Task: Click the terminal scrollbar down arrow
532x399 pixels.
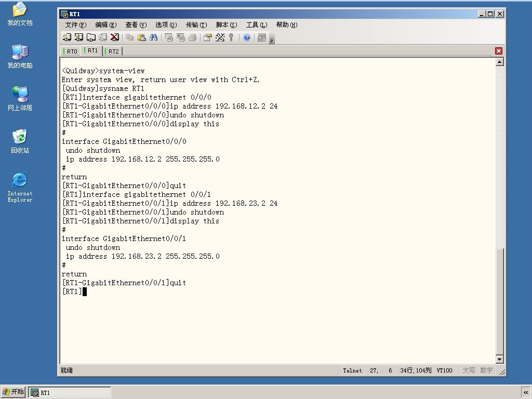Action: (x=499, y=360)
